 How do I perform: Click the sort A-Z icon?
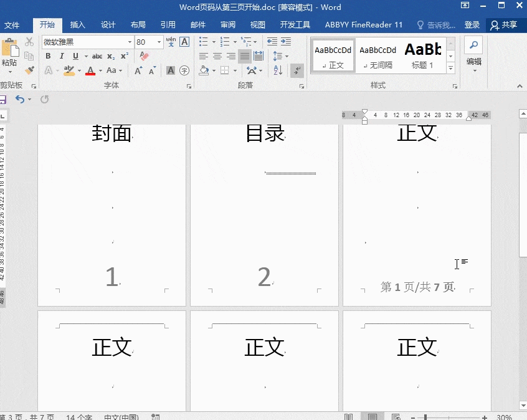pyautogui.click(x=277, y=70)
